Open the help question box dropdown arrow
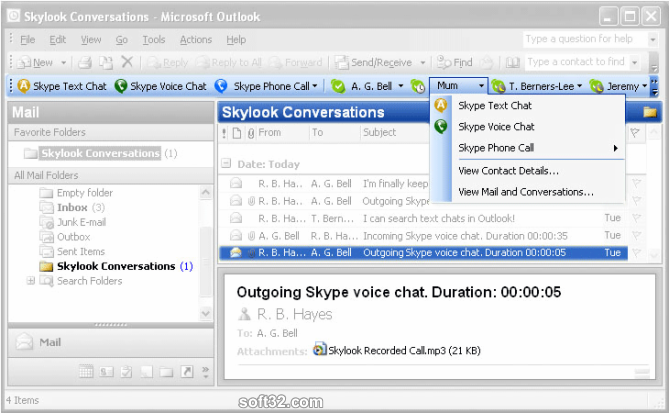This screenshot has height=413, width=669. 652,40
